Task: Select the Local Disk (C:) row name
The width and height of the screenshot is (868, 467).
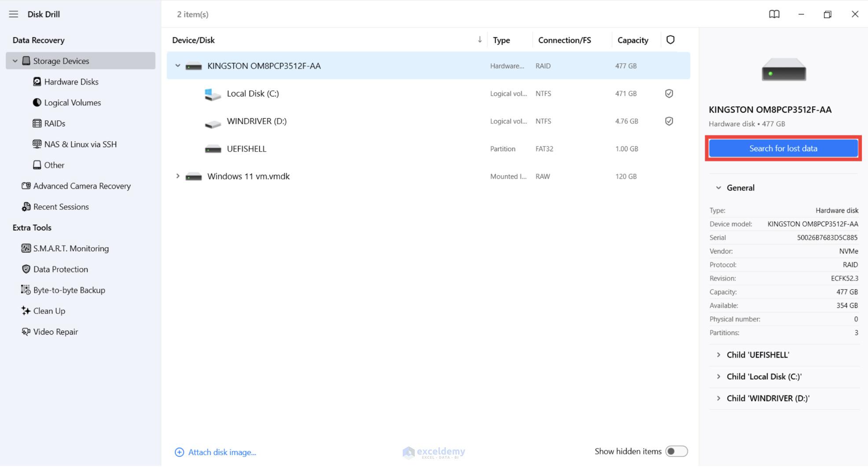Action: (x=253, y=94)
